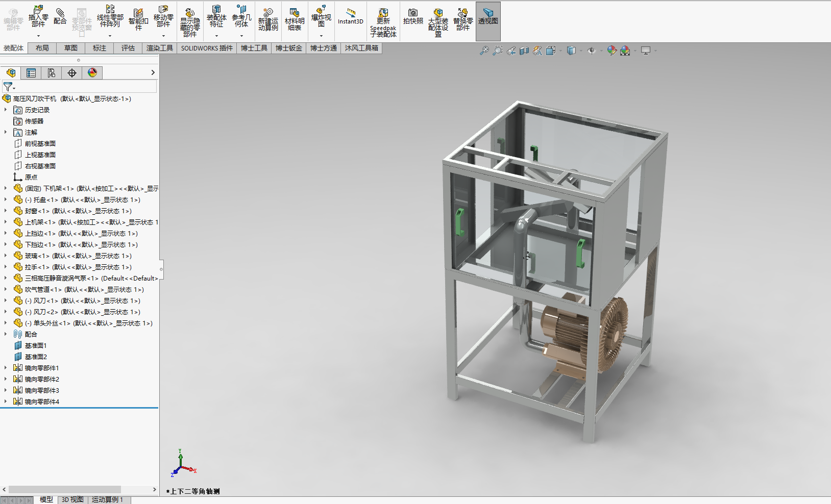
Task: Open 大型装配体设置 large assembly settings
Action: (438, 22)
